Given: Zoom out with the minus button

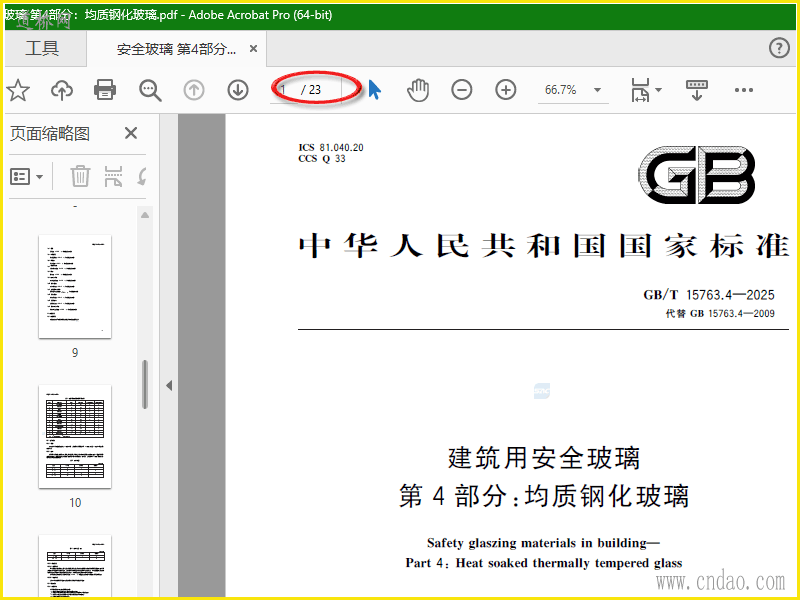Looking at the screenshot, I should coord(462,90).
